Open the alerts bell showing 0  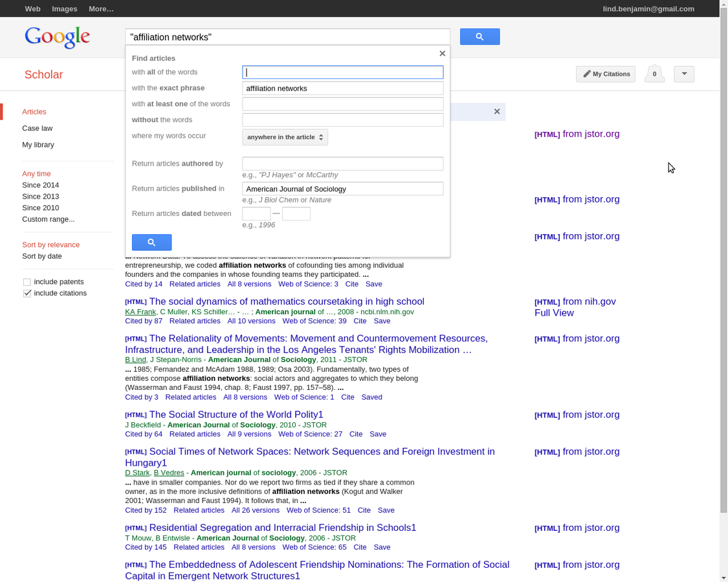[655, 74]
